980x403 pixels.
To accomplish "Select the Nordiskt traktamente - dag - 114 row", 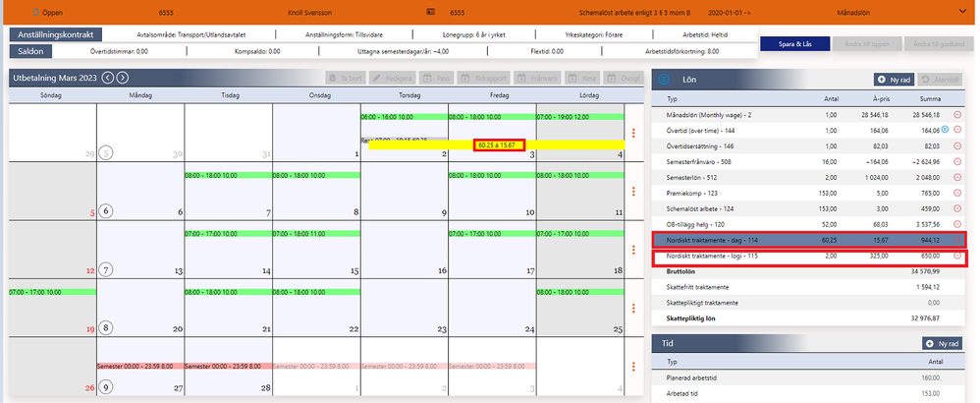I will [809, 240].
